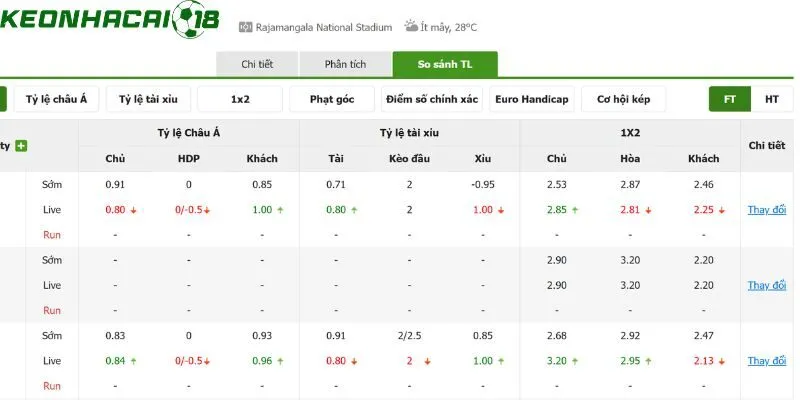800x400 pixels.
Task: Open the Phân tích tab
Action: coord(345,64)
